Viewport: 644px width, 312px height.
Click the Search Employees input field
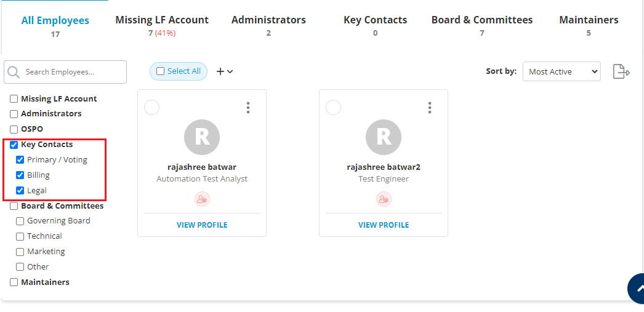pos(73,72)
